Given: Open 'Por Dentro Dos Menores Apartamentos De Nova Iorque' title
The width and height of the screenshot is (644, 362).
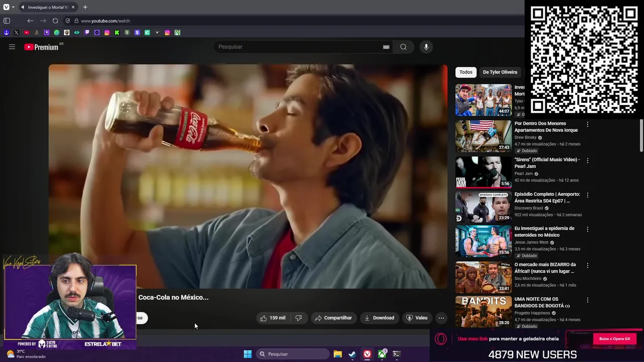Looking at the screenshot, I should coord(546,127).
